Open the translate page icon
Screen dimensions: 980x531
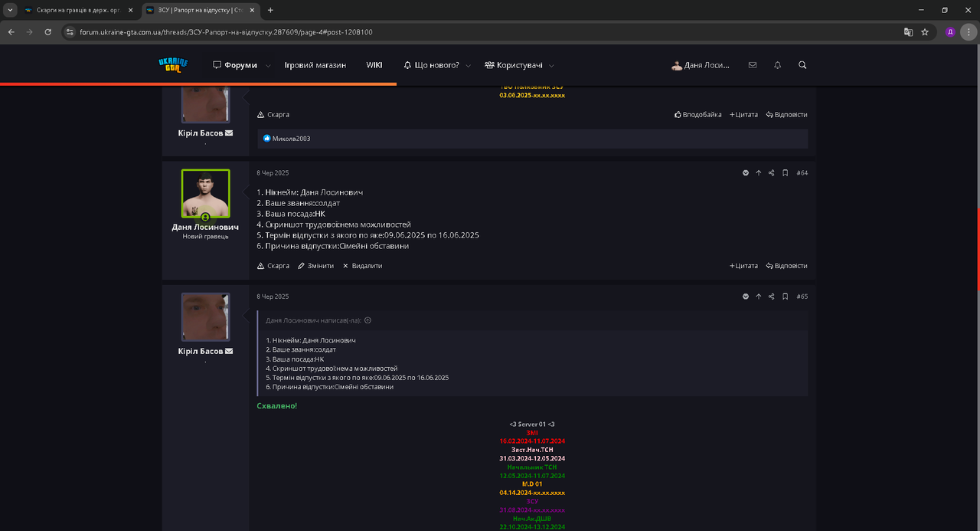click(x=908, y=32)
